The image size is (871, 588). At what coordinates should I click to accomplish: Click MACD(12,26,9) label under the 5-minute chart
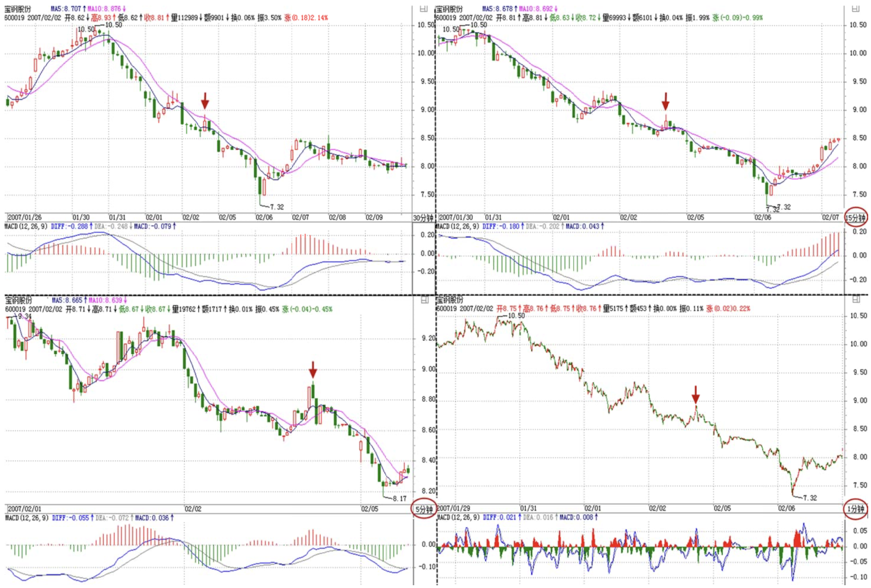[27, 518]
